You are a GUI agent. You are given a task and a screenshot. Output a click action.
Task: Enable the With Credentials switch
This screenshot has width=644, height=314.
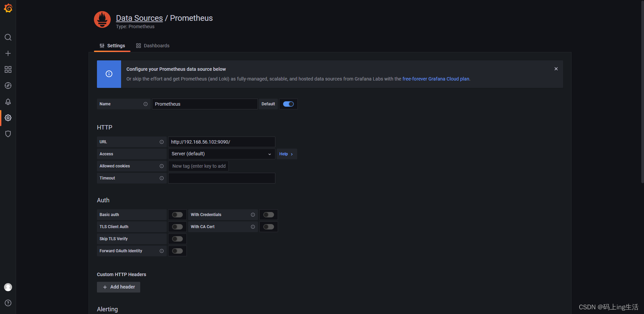[x=269, y=215]
